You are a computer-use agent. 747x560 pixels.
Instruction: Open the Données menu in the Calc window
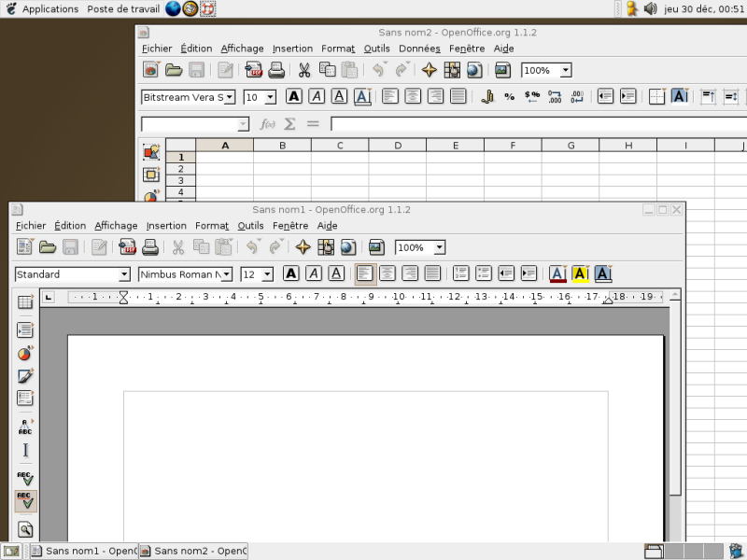tap(419, 49)
